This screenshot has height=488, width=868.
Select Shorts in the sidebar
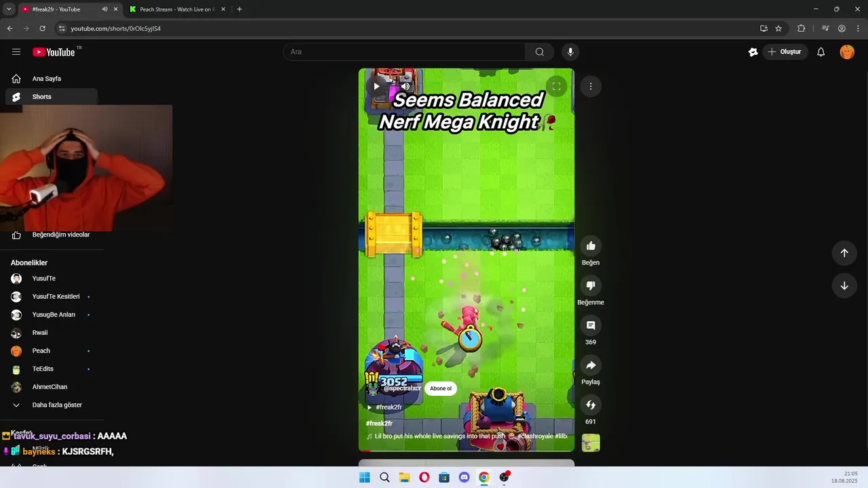[x=52, y=97]
